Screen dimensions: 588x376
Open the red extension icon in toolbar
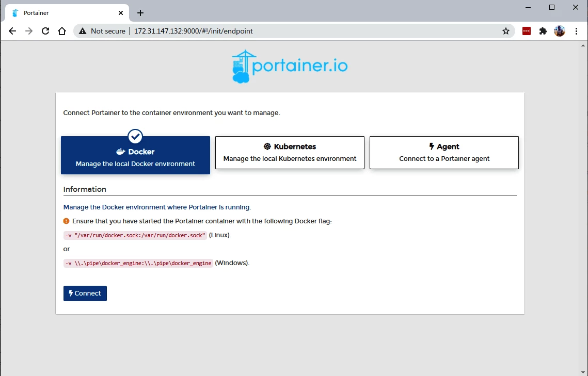526,31
